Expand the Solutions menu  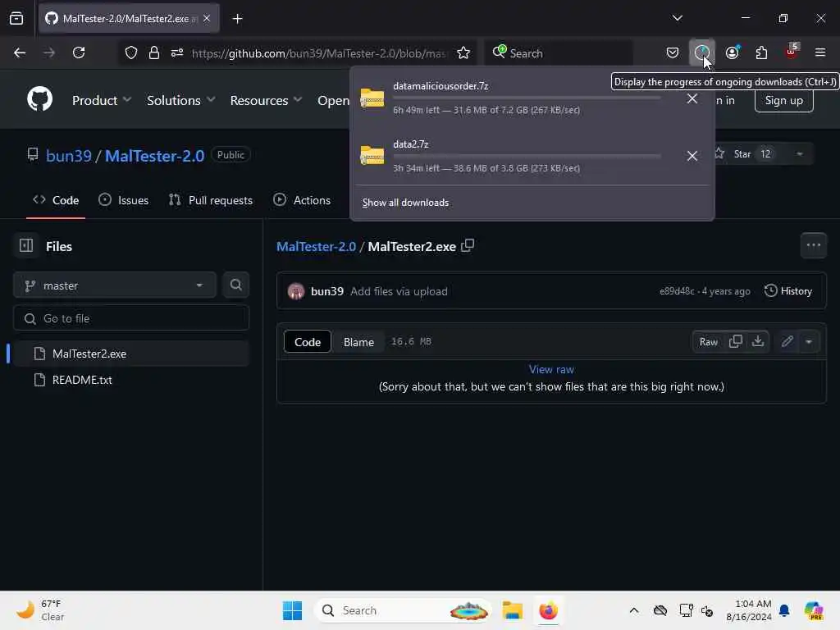tap(180, 100)
